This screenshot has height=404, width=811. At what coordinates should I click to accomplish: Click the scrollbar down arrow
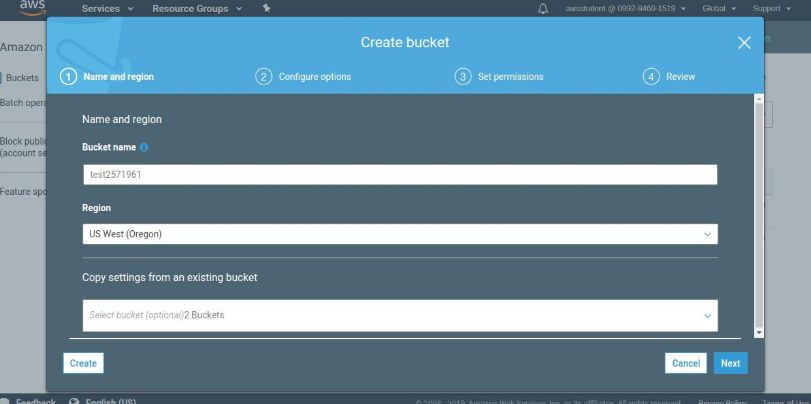[759, 333]
